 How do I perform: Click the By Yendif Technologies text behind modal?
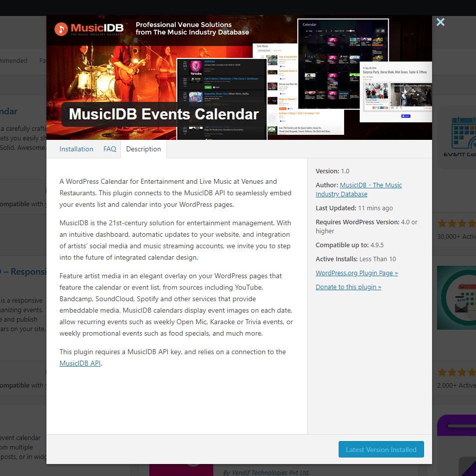[266, 473]
